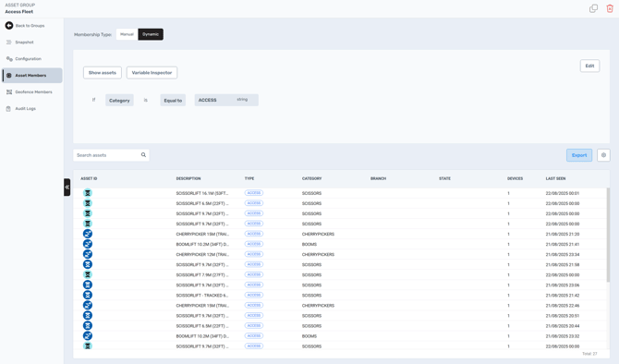Click the duplicate asset group icon
The width and height of the screenshot is (619, 364).
click(593, 8)
